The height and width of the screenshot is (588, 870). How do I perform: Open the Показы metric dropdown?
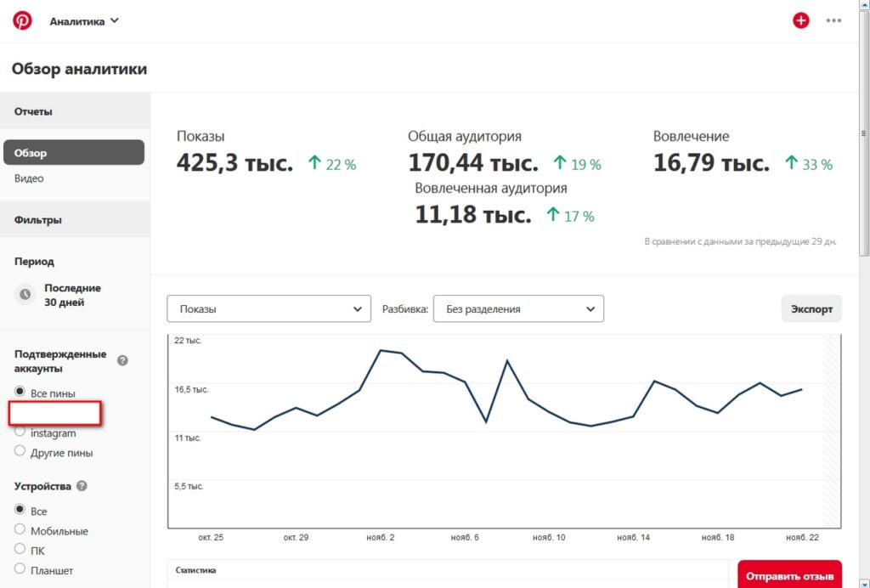pyautogui.click(x=269, y=309)
